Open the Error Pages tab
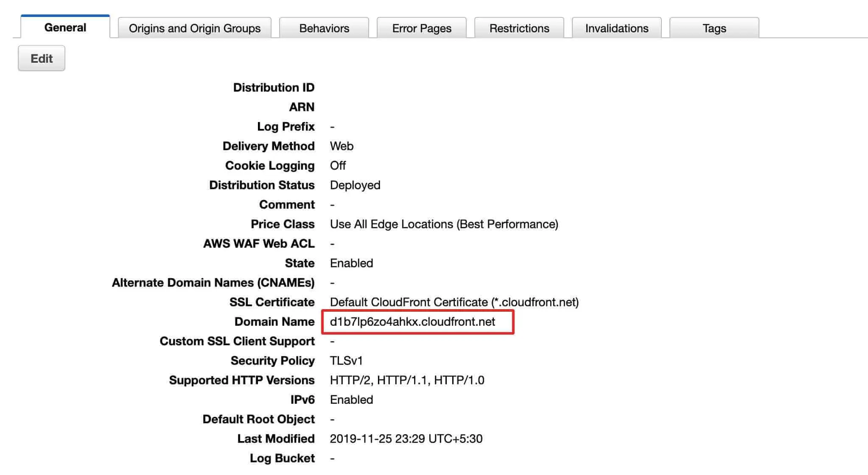 coord(422,28)
